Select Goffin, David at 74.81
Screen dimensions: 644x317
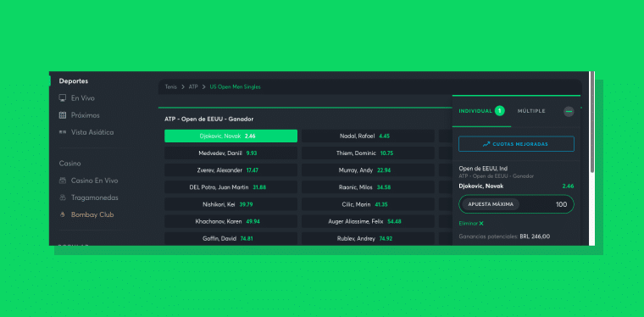click(230, 238)
